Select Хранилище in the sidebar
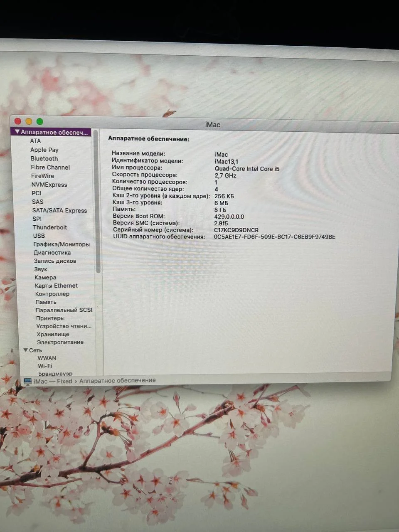The height and width of the screenshot is (532, 399). click(x=53, y=334)
